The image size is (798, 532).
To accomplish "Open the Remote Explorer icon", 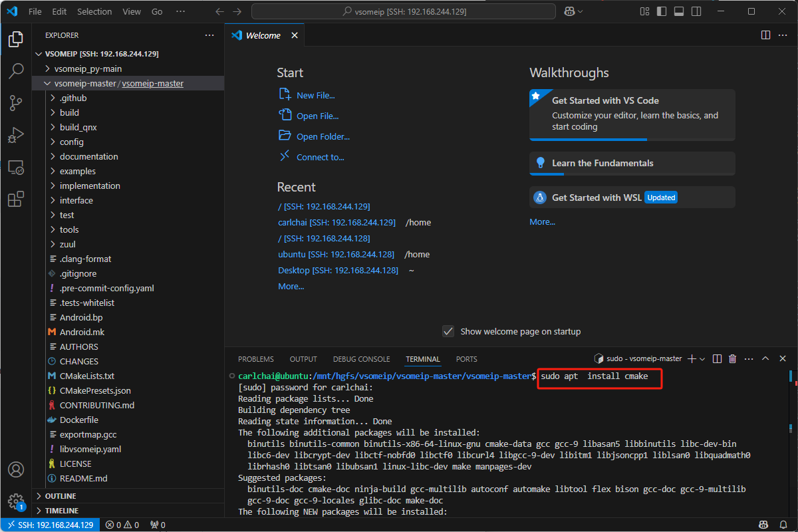I will tap(16, 167).
